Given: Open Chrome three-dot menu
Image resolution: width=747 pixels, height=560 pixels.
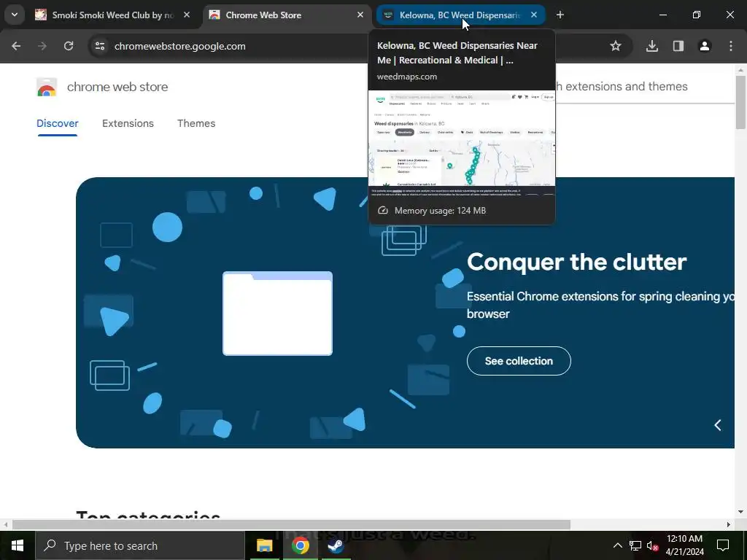Looking at the screenshot, I should click(731, 46).
